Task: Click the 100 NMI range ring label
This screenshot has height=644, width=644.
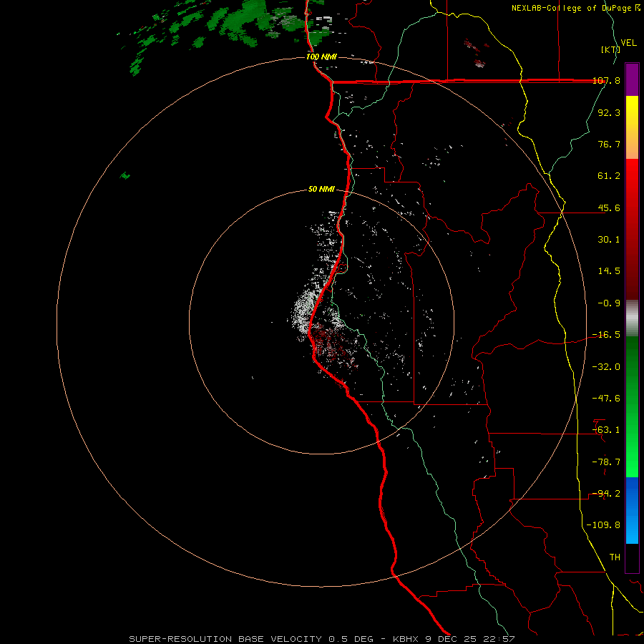Action: (x=321, y=57)
